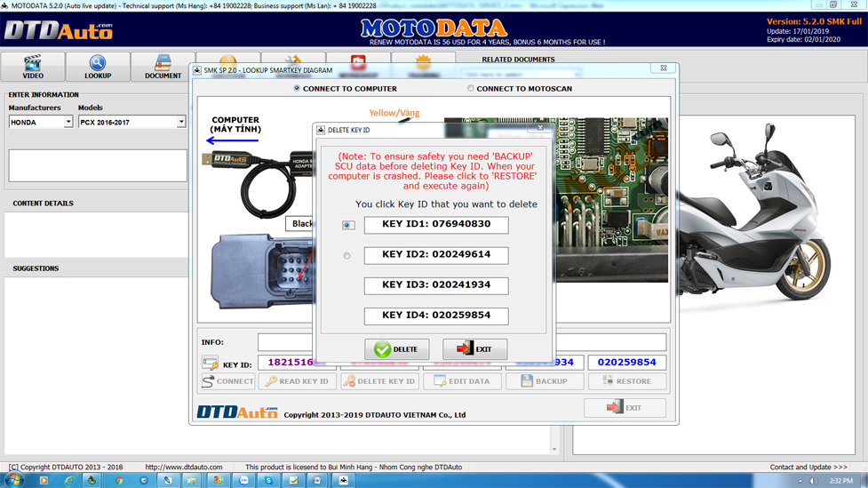Click the BACKUP button

click(545, 381)
